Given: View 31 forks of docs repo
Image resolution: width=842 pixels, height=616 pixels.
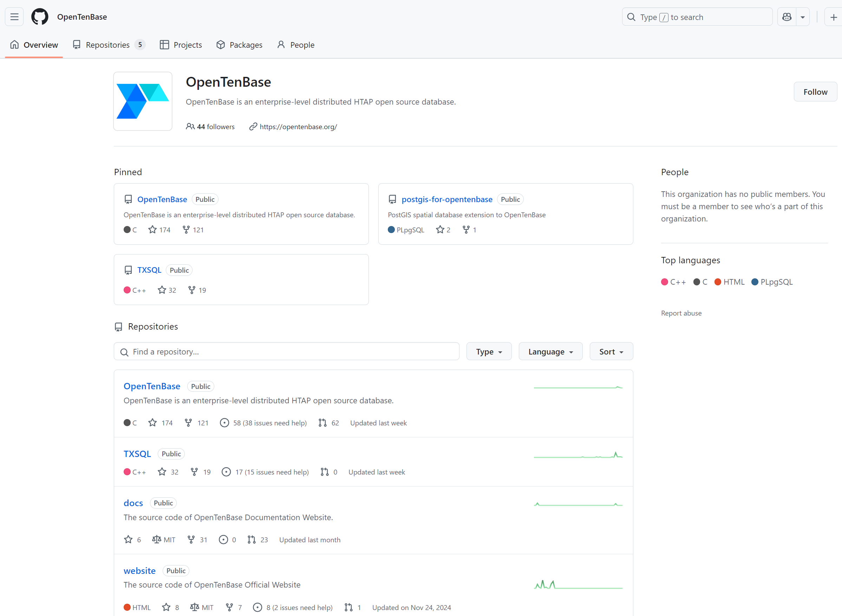Looking at the screenshot, I should tap(197, 540).
